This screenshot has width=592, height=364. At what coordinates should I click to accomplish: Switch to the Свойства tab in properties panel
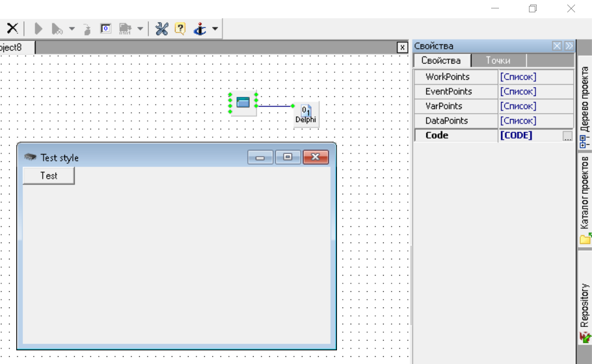pyautogui.click(x=442, y=60)
